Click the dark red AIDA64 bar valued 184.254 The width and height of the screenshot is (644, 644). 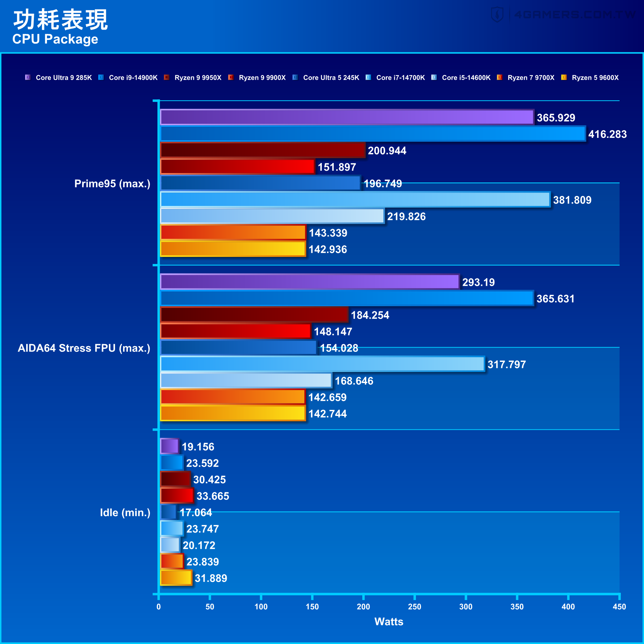point(254,314)
